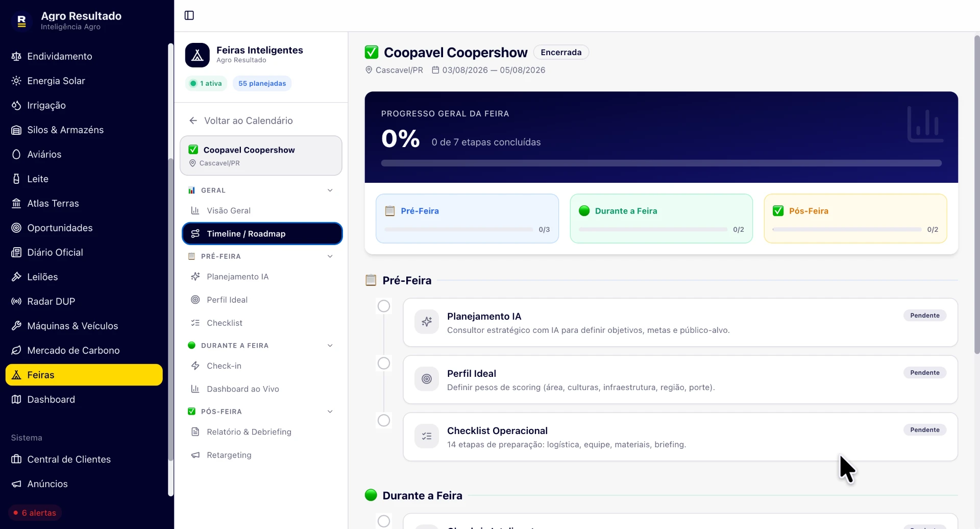Click the Radar DUP signal icon

16,301
